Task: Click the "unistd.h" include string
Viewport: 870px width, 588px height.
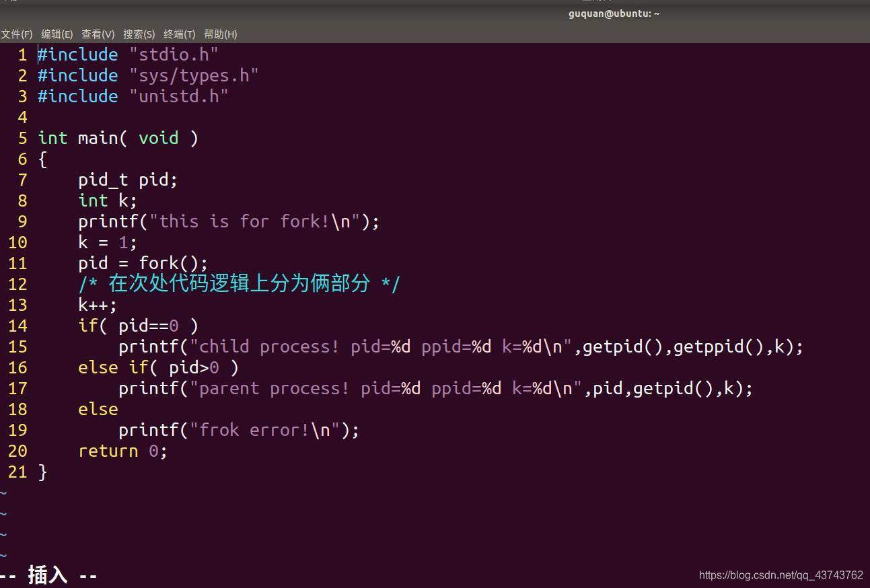Action: tap(179, 96)
